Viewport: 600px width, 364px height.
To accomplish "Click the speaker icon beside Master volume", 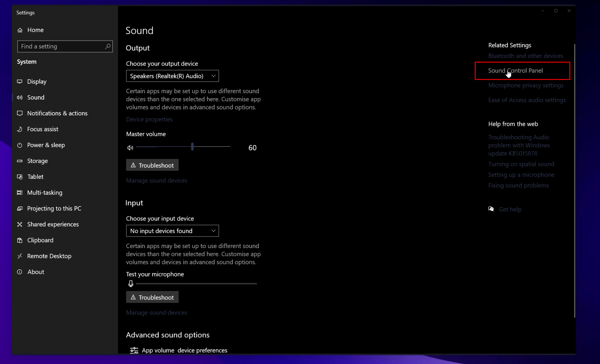I will click(x=130, y=148).
